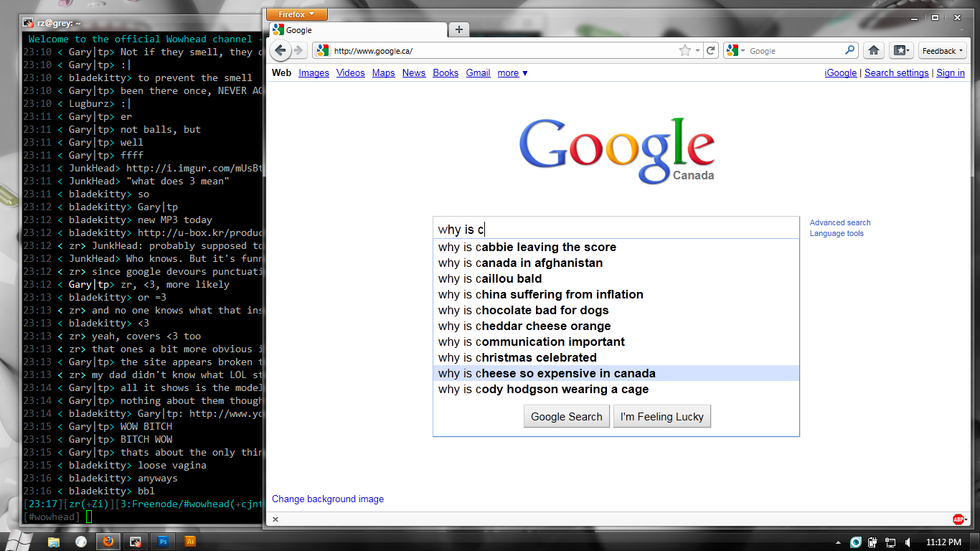
Task: Click the I'm Feeling Lucky button
Action: coord(661,416)
